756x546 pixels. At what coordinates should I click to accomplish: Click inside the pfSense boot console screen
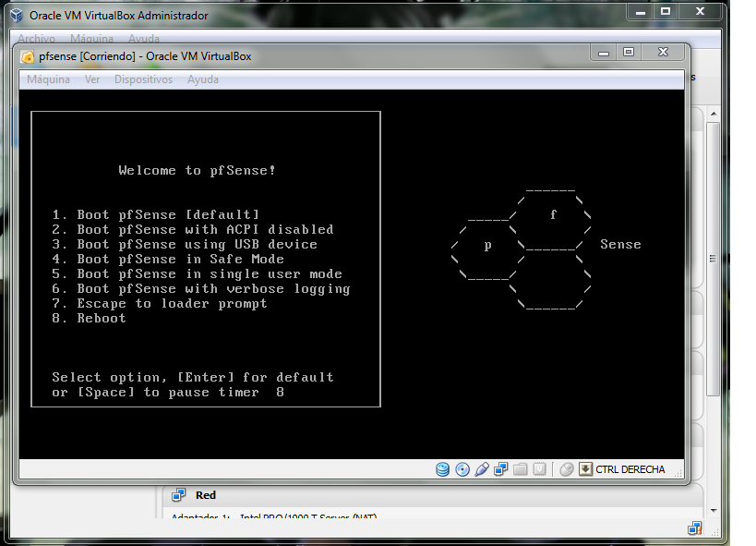click(351, 277)
